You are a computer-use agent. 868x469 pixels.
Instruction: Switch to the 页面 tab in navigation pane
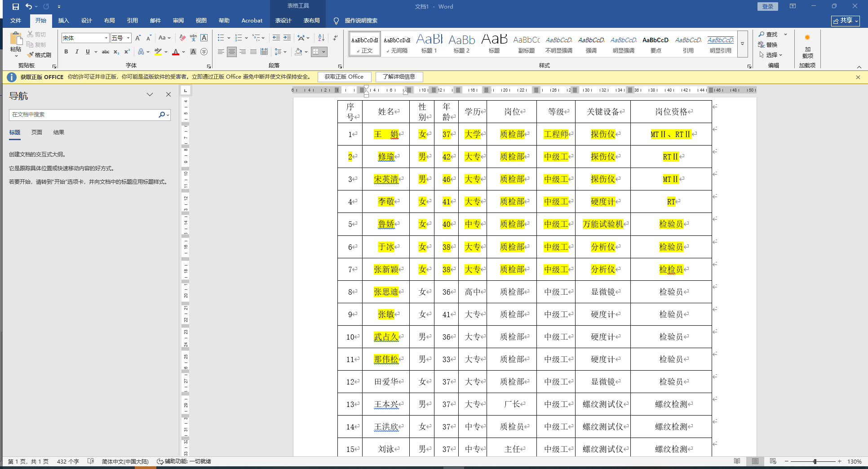(x=37, y=133)
